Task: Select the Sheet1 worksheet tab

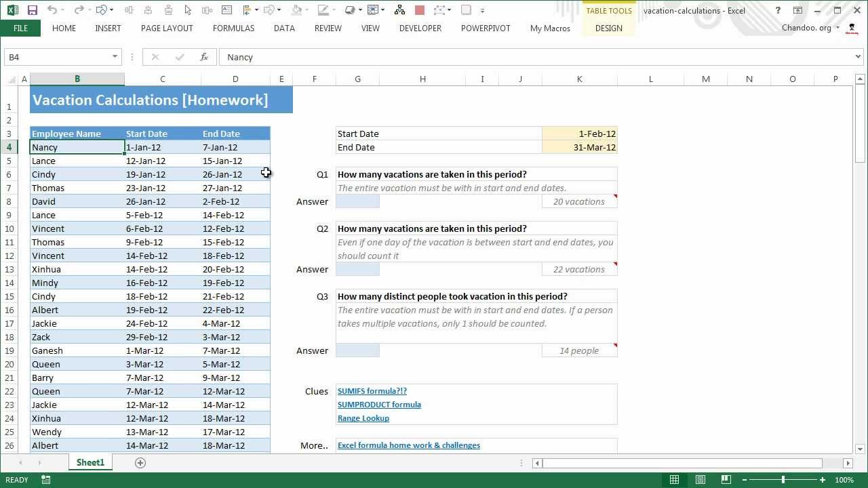Action: pyautogui.click(x=90, y=462)
